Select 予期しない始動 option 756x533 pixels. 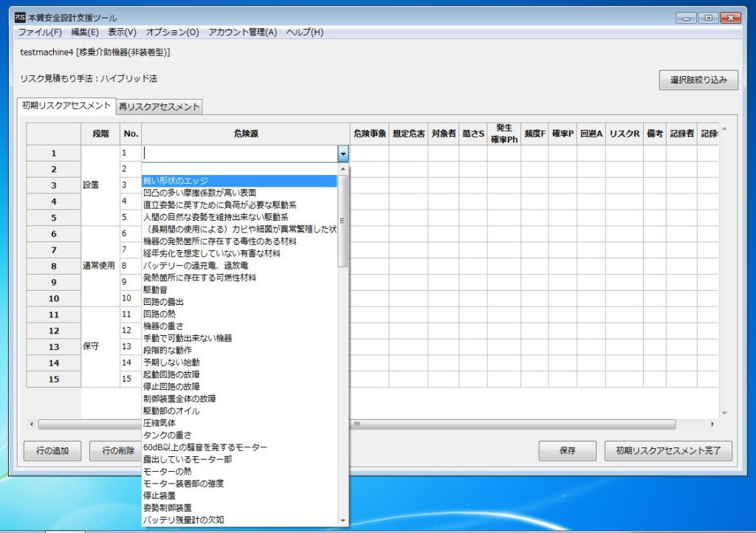[239, 362]
